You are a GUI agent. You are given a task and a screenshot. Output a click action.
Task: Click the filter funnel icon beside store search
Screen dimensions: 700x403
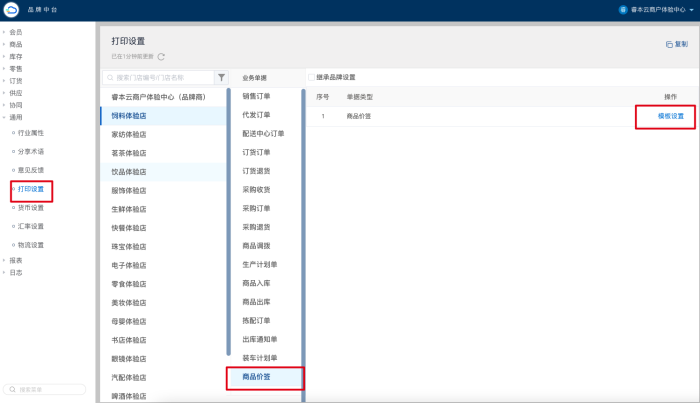coord(221,77)
